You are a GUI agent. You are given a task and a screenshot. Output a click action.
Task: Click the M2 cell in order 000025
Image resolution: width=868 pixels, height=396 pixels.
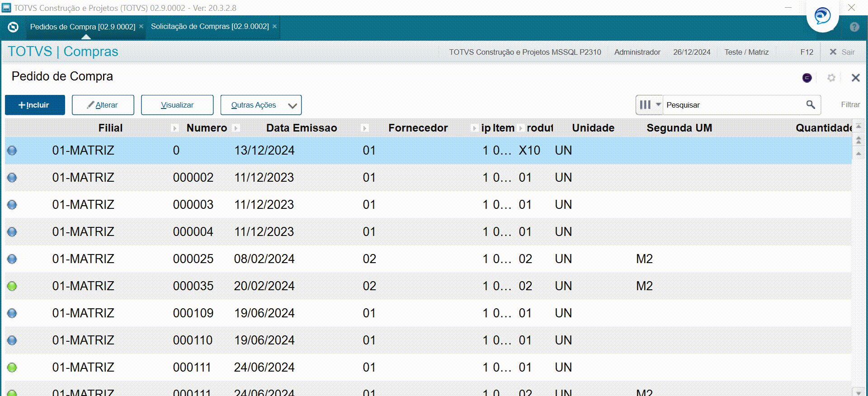(x=644, y=259)
